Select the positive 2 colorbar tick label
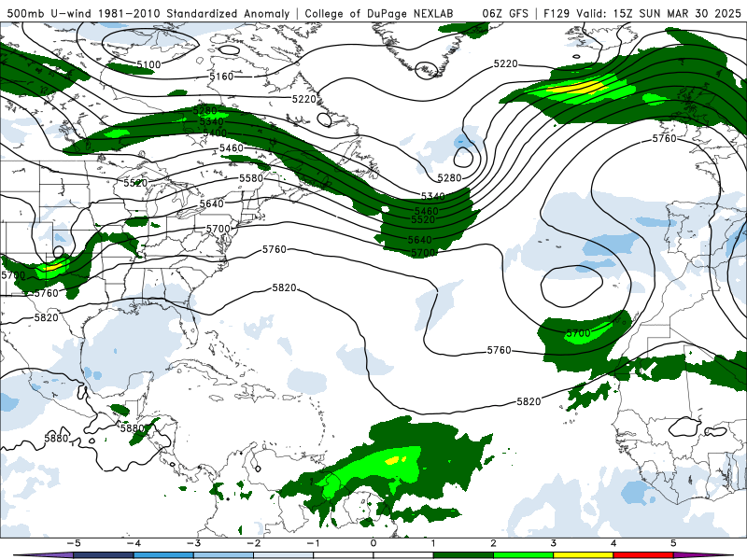Screen dimensions: 747x560 493,543
